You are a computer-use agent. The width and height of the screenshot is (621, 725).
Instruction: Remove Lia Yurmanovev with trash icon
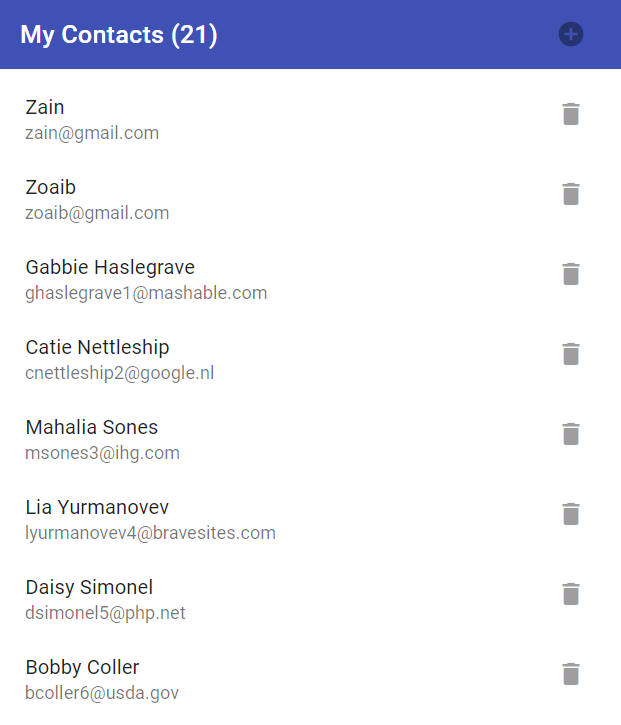click(x=571, y=514)
